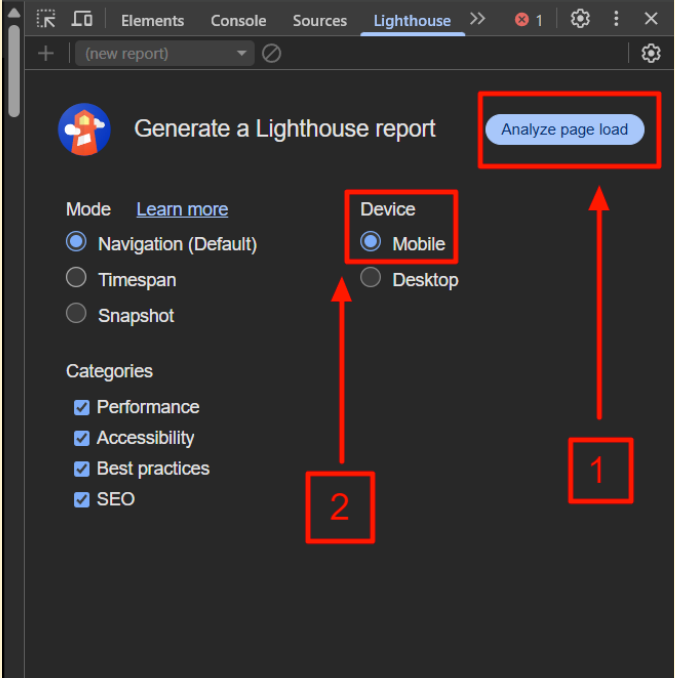
Task: Open DevTools settings gear in tab bar
Action: tap(579, 19)
